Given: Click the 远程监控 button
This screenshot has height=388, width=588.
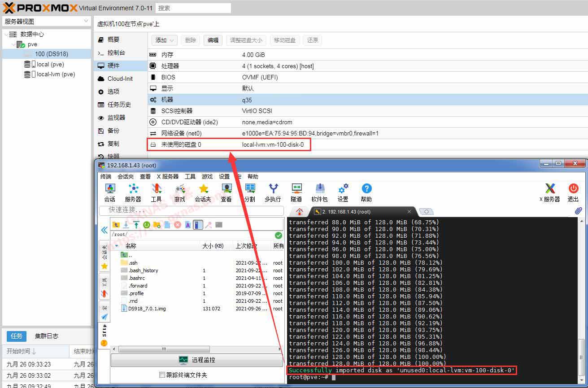Looking at the screenshot, I should pyautogui.click(x=196, y=360).
